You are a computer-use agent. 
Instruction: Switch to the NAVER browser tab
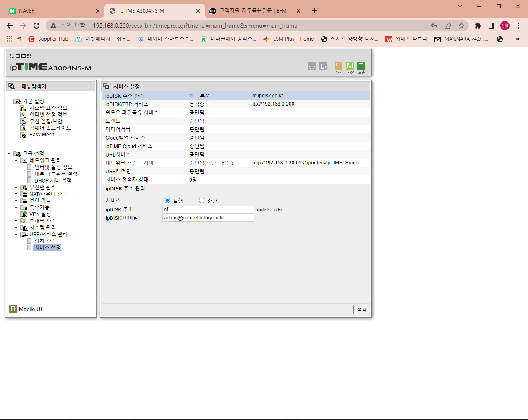55,11
